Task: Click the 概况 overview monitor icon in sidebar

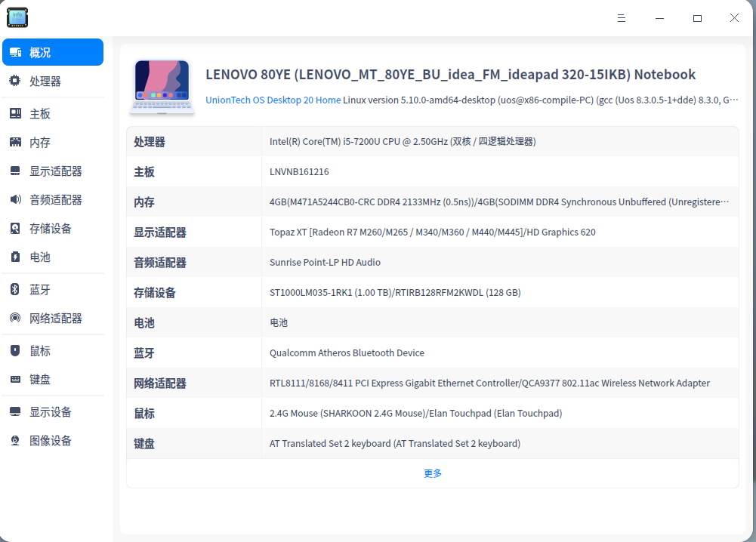Action: 15,53
